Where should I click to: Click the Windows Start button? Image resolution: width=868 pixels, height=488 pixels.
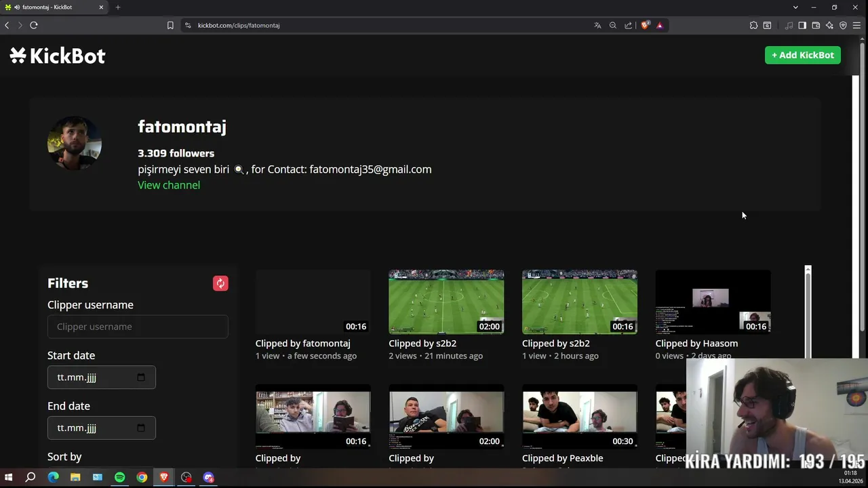pos(9,477)
